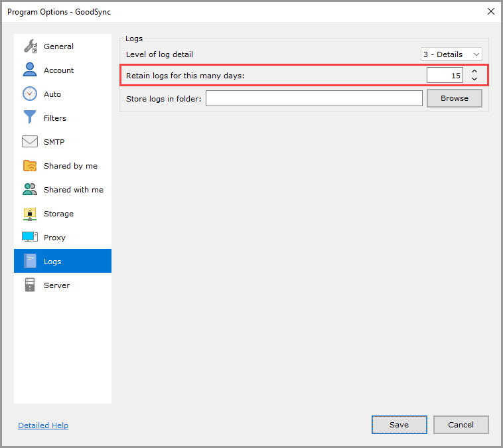Open the General options section
Image resolution: width=503 pixels, height=448 pixels.
(x=58, y=46)
